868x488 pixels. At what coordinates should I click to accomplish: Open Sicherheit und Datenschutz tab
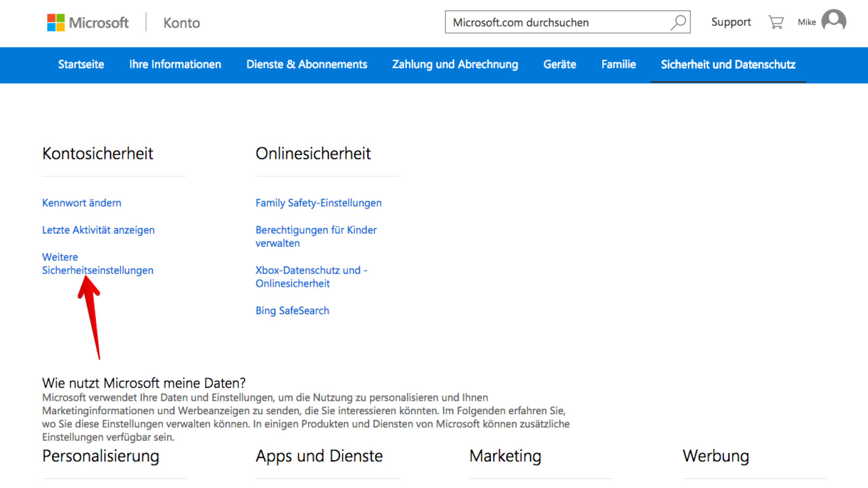[728, 65]
